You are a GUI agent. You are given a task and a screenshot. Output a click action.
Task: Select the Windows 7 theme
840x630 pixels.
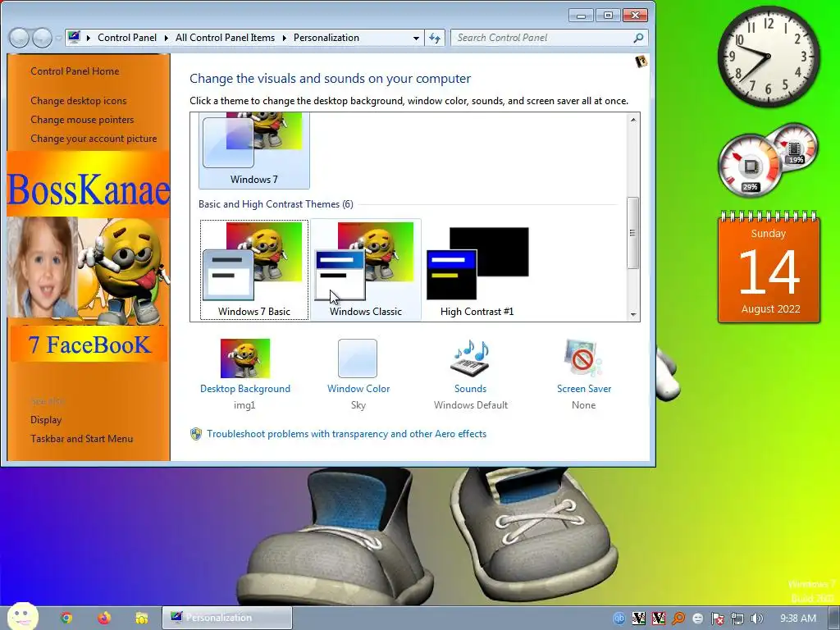(x=254, y=151)
